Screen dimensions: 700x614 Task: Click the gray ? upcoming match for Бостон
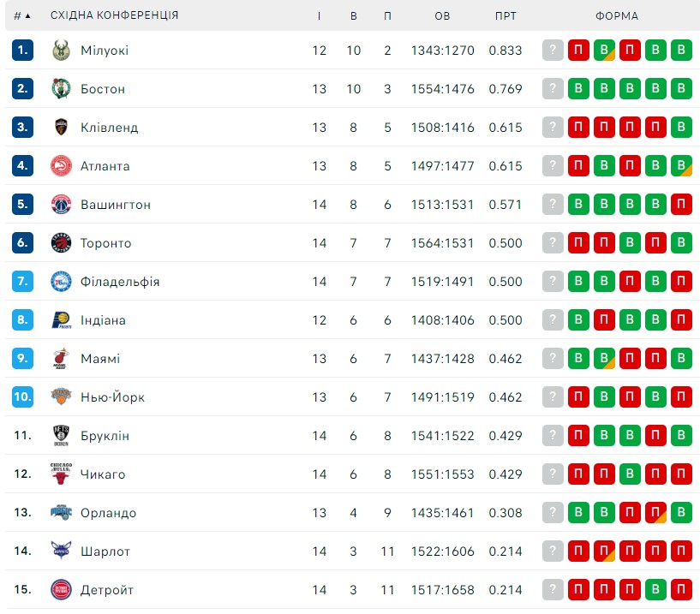pyautogui.click(x=553, y=88)
